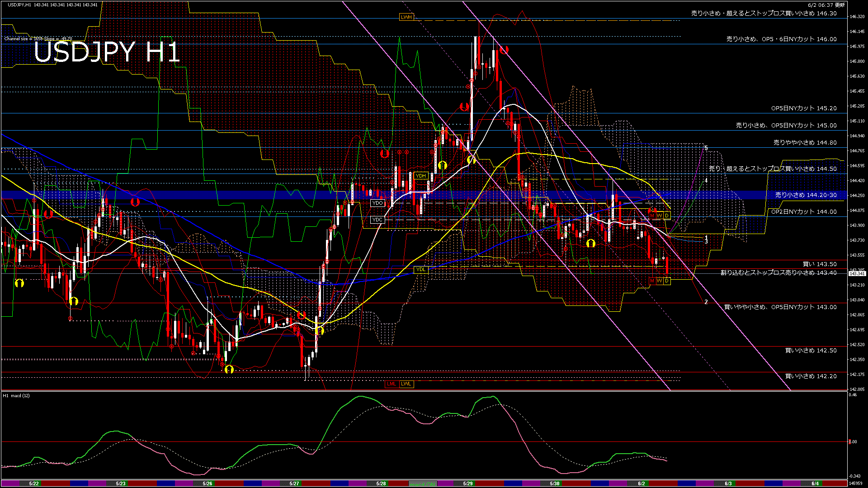Click the current price tag 143.341
Screen dimensions: 868x488
[x=857, y=273]
